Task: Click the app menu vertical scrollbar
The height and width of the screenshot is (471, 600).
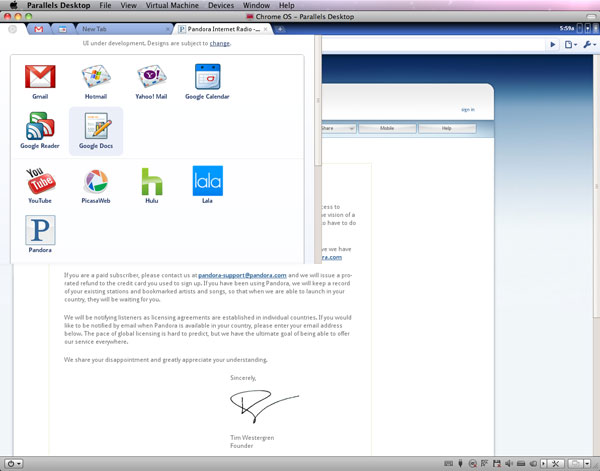Action: [318, 100]
